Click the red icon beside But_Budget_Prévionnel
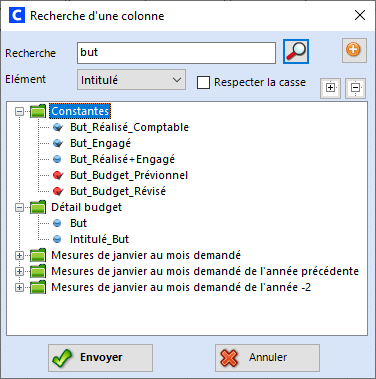 tap(58, 175)
